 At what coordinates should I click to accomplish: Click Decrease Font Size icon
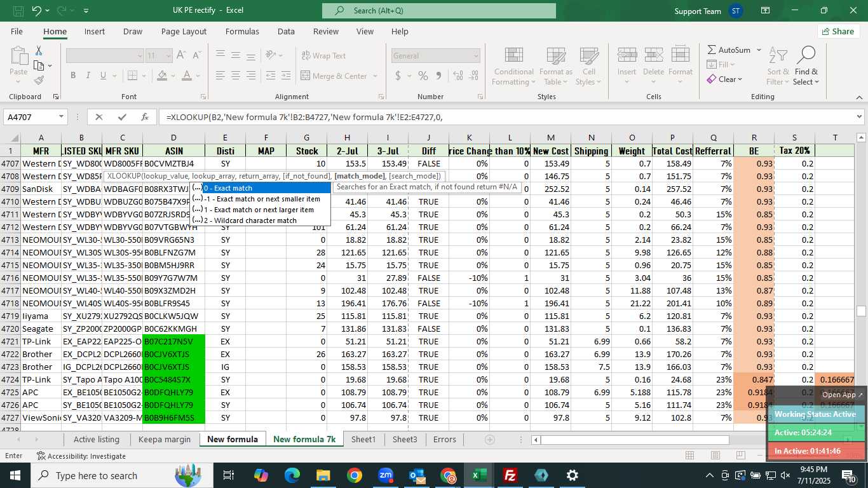point(198,56)
